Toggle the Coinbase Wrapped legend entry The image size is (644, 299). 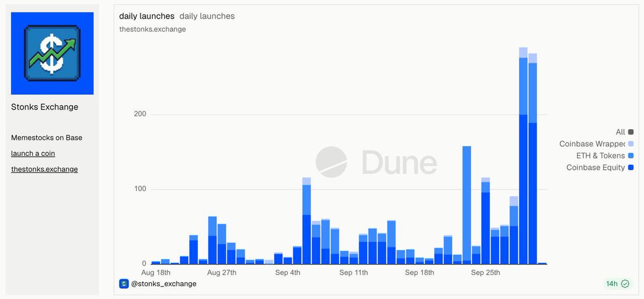click(x=596, y=144)
